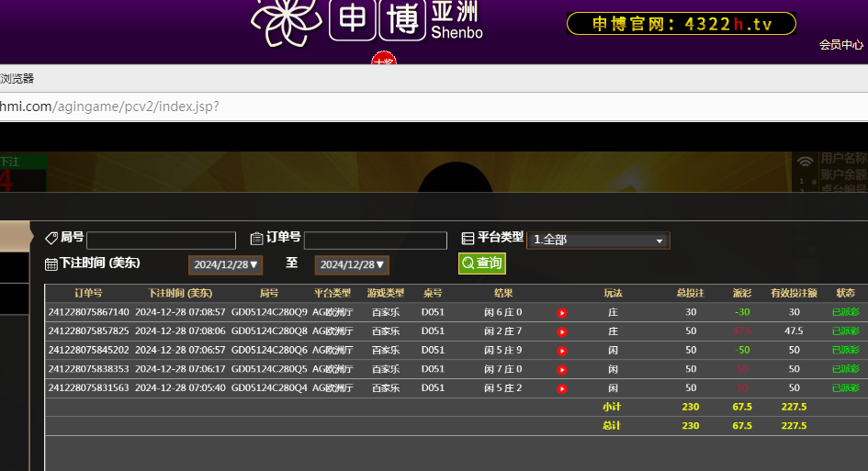Click the 下注时间 column header
The height and width of the screenshot is (471, 868).
(x=180, y=294)
